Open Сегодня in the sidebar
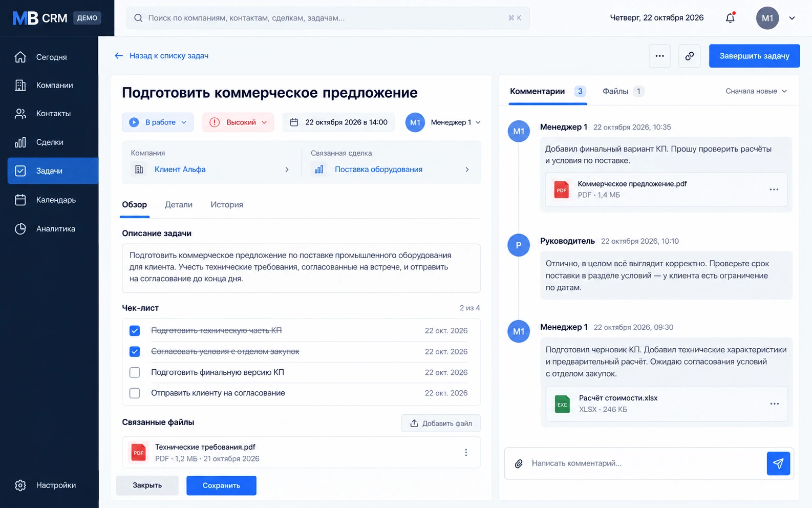 [x=53, y=57]
